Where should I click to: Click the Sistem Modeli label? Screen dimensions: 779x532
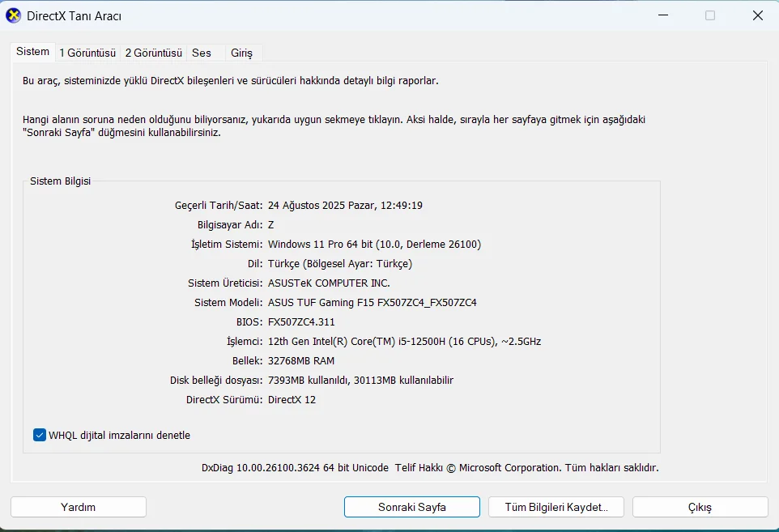coord(228,303)
